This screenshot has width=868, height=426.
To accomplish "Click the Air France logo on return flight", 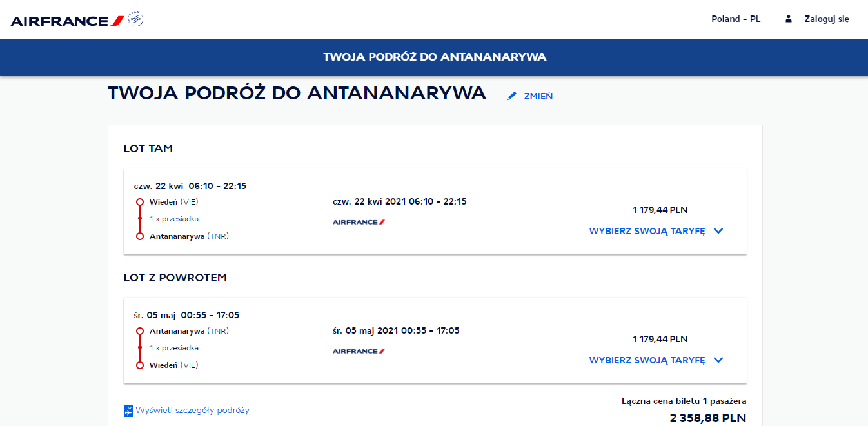I will 359,351.
